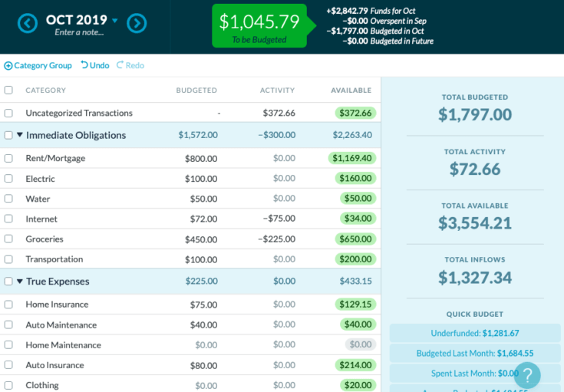Open the help question mark button

pos(527,375)
